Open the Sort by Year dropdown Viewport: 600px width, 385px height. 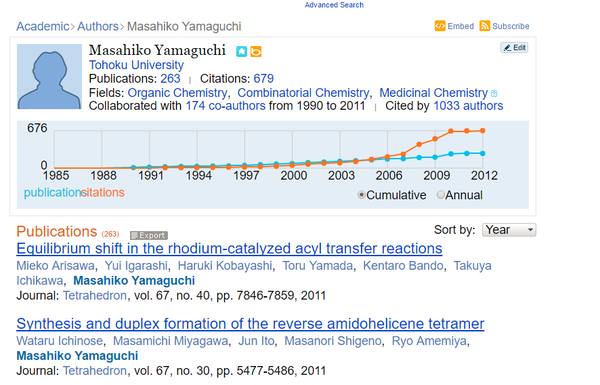(x=509, y=230)
